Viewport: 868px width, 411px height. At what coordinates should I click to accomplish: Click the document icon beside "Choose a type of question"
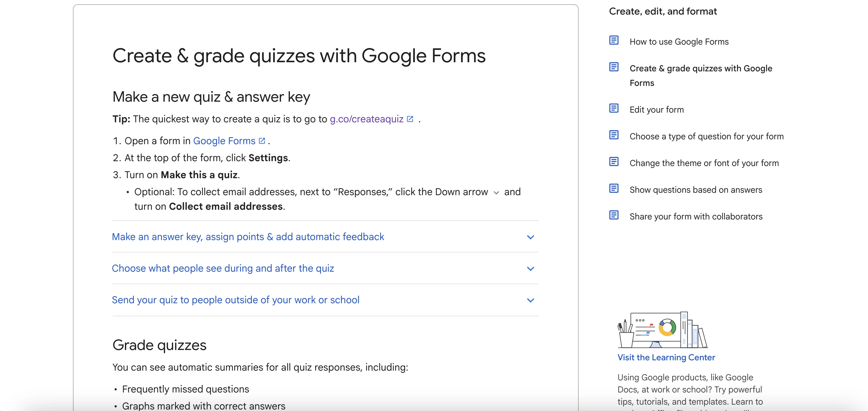(614, 135)
